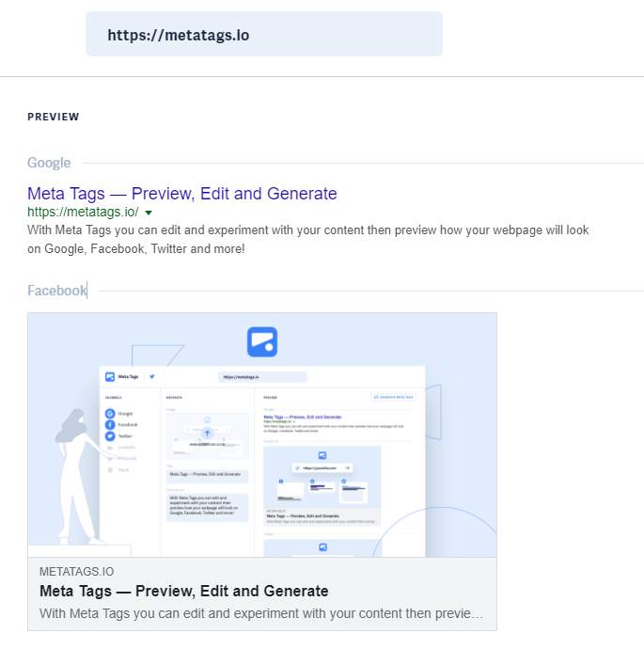Click the PREVIEW section heading
Image resolution: width=644 pixels, height=649 pixels.
tap(54, 117)
